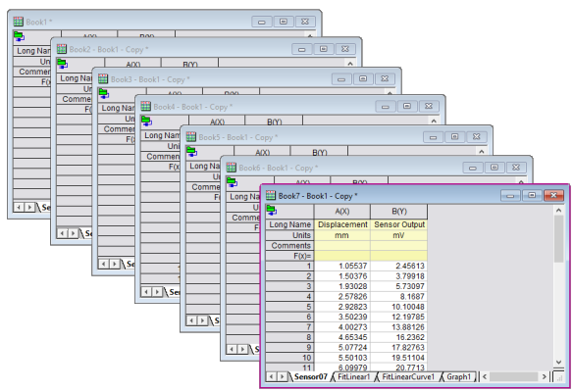The height and width of the screenshot is (392, 573).
Task: Click the Book4 vertical scrollbar up arrow
Action: click(x=434, y=121)
